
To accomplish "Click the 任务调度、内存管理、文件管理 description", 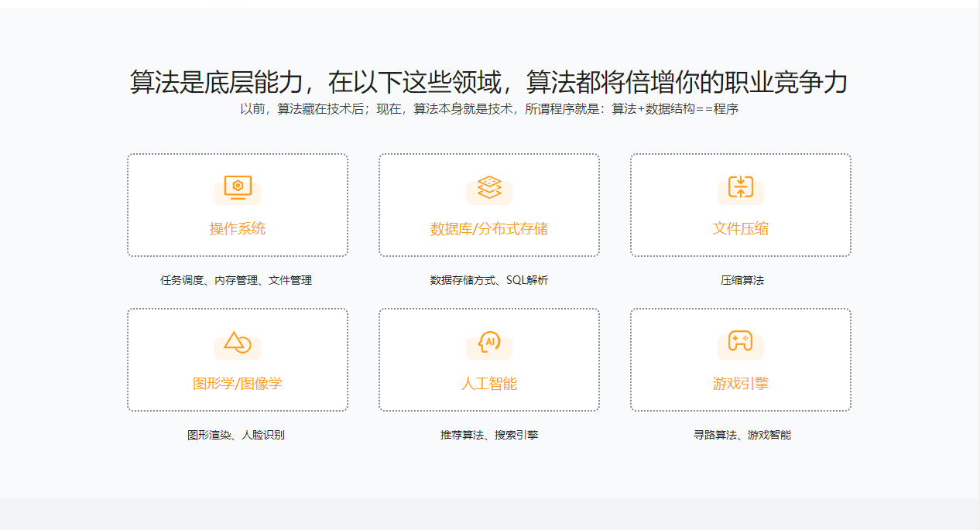I will pyautogui.click(x=236, y=280).
